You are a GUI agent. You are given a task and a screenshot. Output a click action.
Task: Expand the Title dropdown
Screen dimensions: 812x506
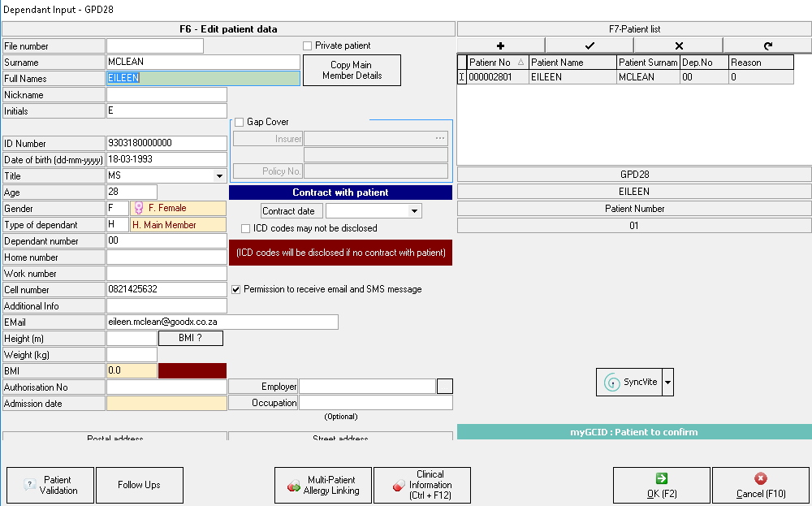[219, 175]
